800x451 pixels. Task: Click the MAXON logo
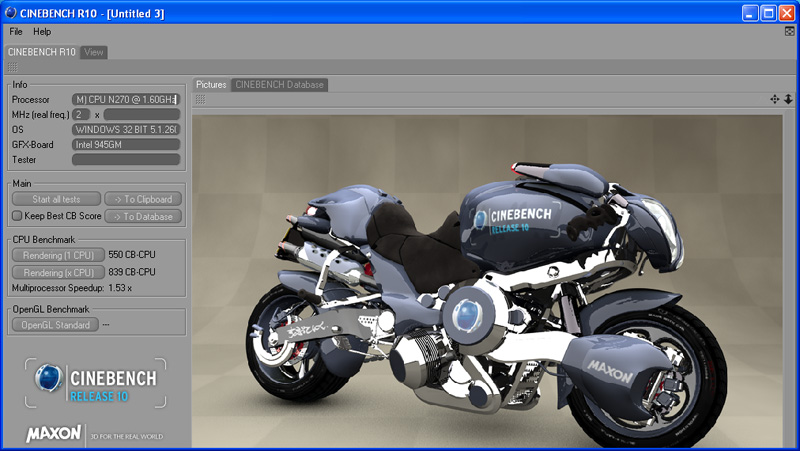(53, 434)
